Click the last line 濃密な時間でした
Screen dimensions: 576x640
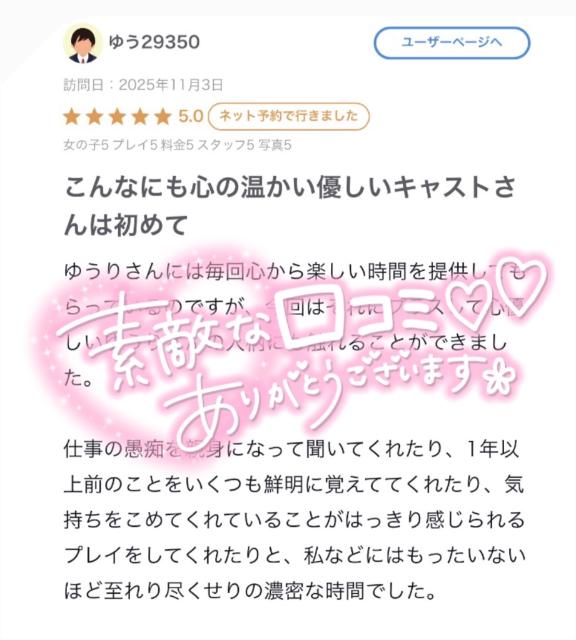[250, 591]
